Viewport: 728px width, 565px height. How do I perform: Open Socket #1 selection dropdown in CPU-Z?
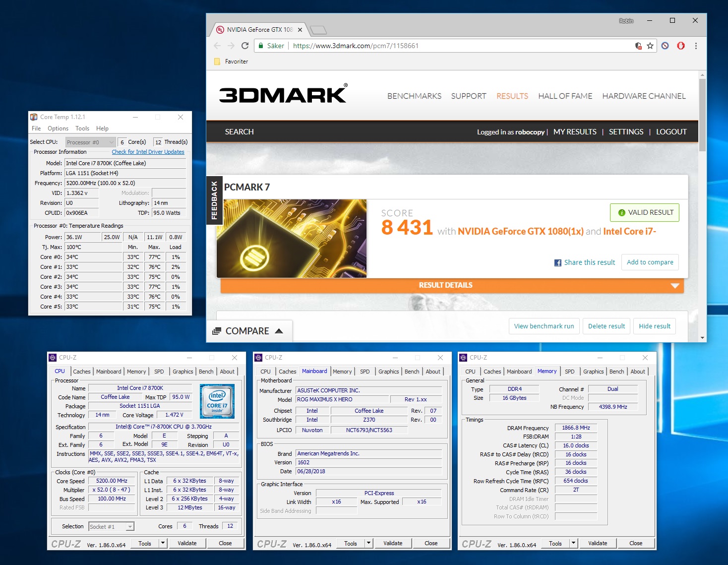pyautogui.click(x=111, y=527)
